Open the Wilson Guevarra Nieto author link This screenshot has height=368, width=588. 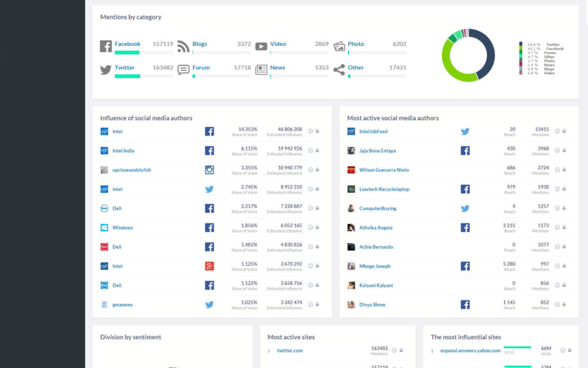pyautogui.click(x=384, y=170)
